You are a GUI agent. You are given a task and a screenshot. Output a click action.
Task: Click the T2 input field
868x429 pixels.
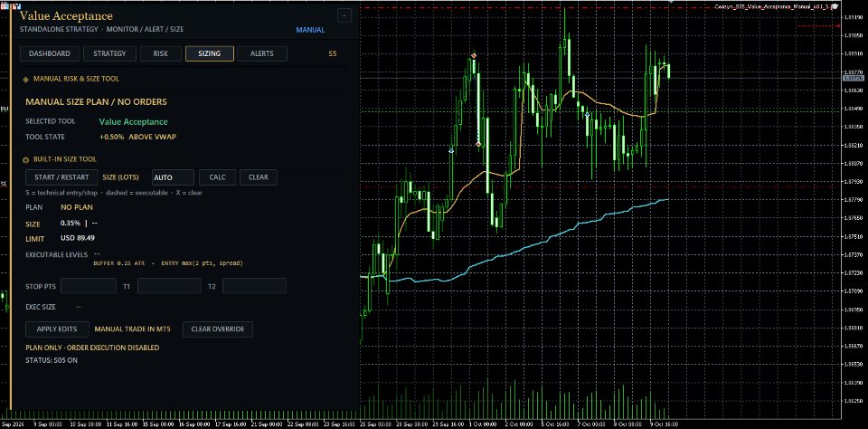[254, 287]
